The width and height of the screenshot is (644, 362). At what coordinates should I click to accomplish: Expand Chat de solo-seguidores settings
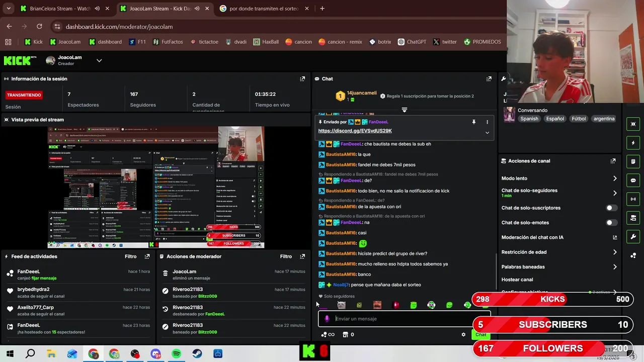[x=614, y=193]
